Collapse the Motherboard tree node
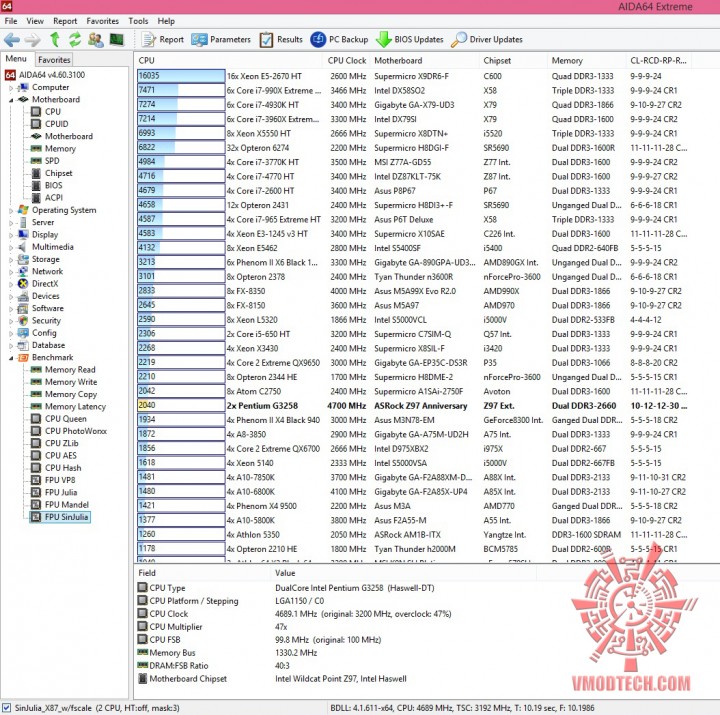 tap(11, 100)
